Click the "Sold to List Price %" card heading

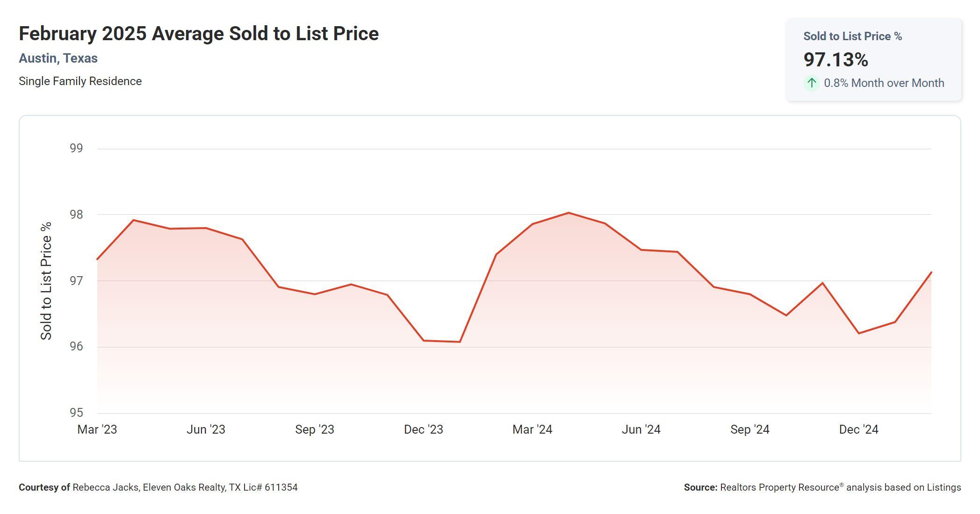852,36
